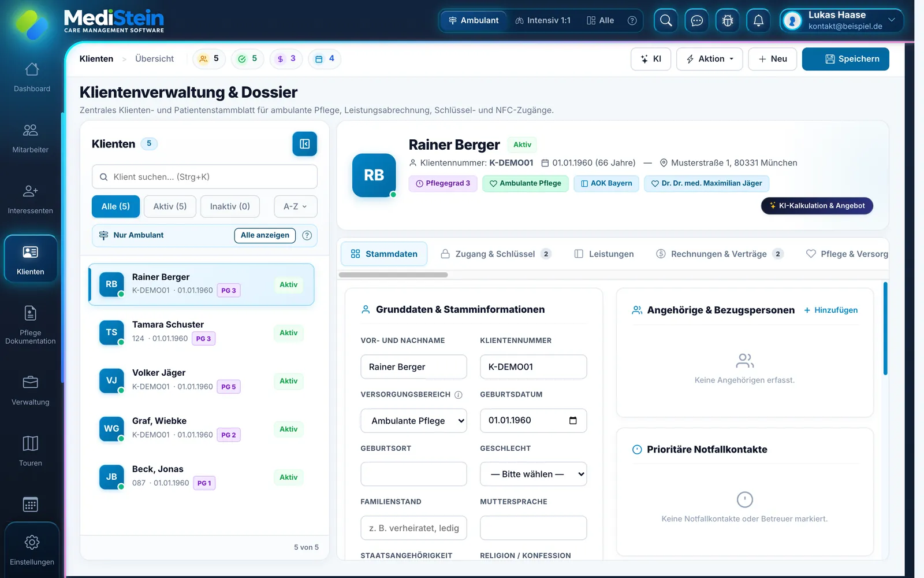This screenshot has height=578, width=924.
Task: Filter list by Inaktiv (0)
Action: pyautogui.click(x=230, y=206)
